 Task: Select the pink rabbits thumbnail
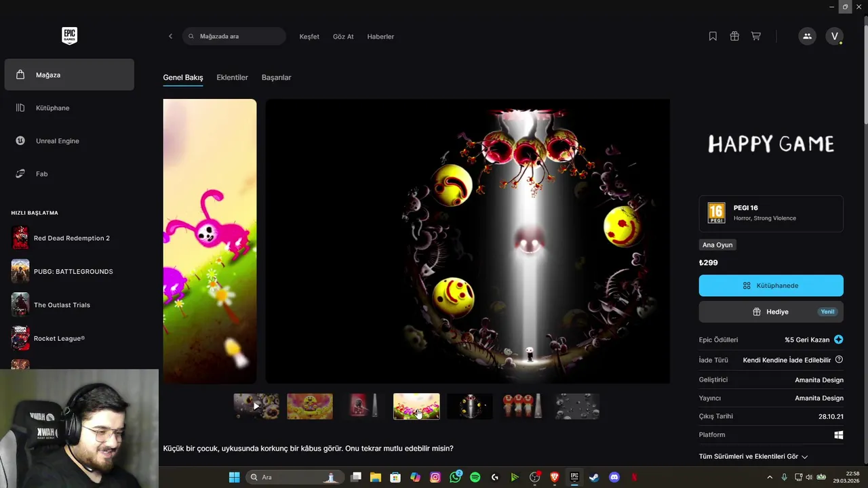click(x=416, y=407)
